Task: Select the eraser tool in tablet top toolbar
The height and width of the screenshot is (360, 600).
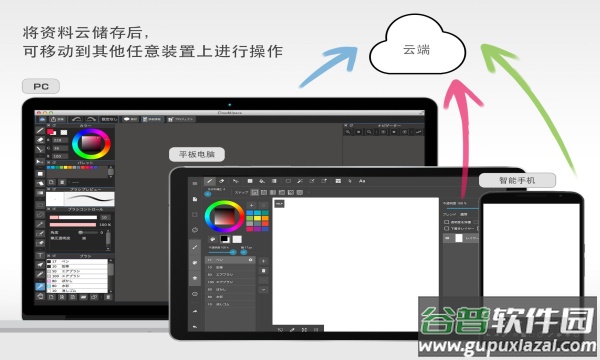Action: pyautogui.click(x=221, y=181)
